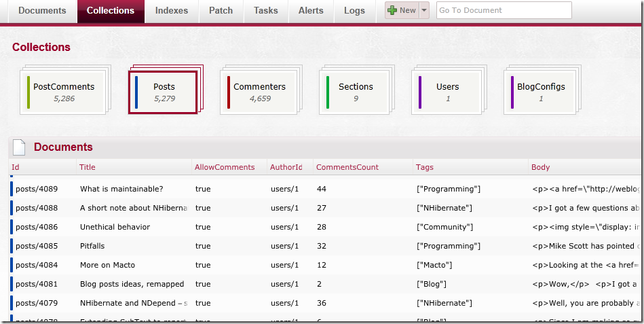Click body text starting 'Mike Scott has pointed'

[x=588, y=246]
